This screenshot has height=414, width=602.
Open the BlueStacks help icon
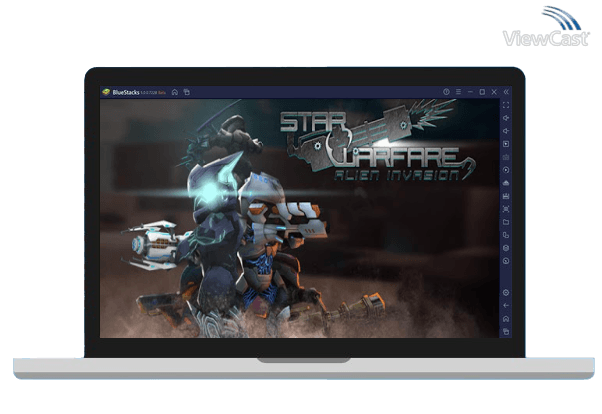click(x=446, y=92)
